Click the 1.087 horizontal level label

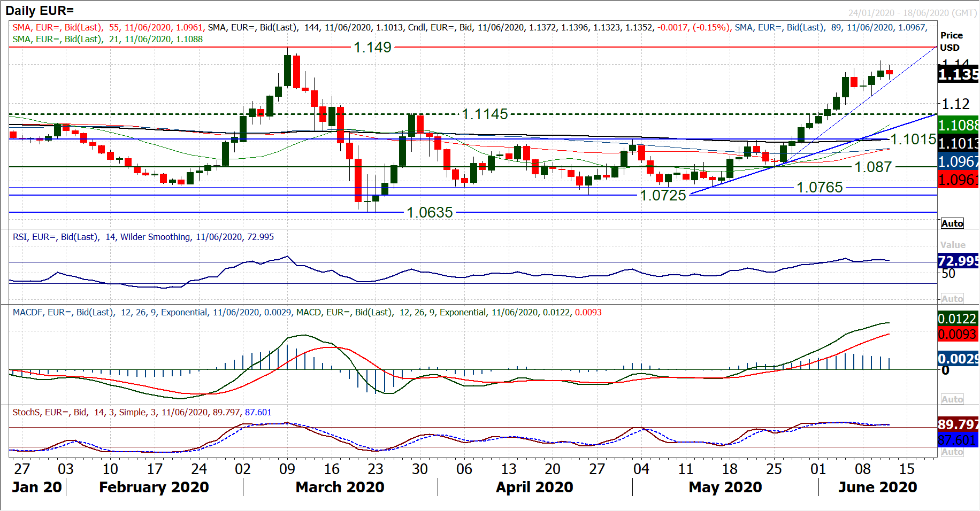[x=872, y=167]
